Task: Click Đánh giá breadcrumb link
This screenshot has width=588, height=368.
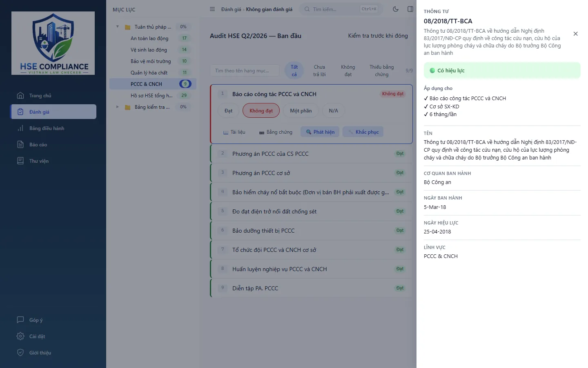Action: (231, 9)
